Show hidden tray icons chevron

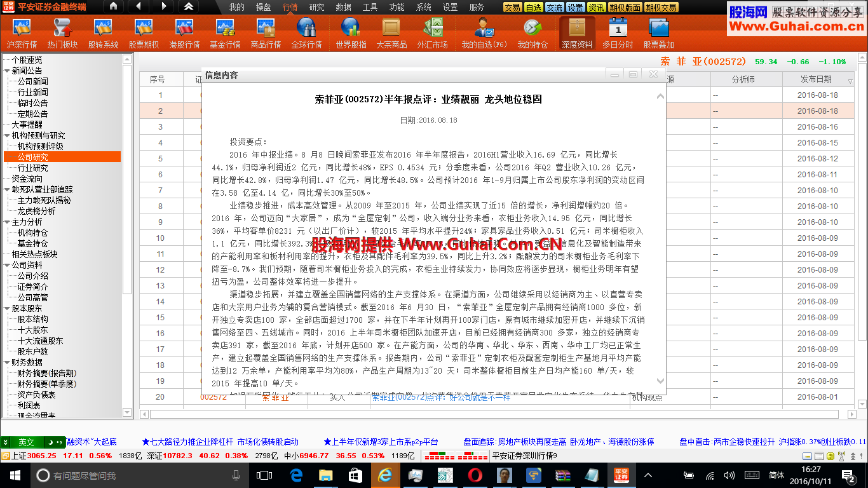(648, 475)
